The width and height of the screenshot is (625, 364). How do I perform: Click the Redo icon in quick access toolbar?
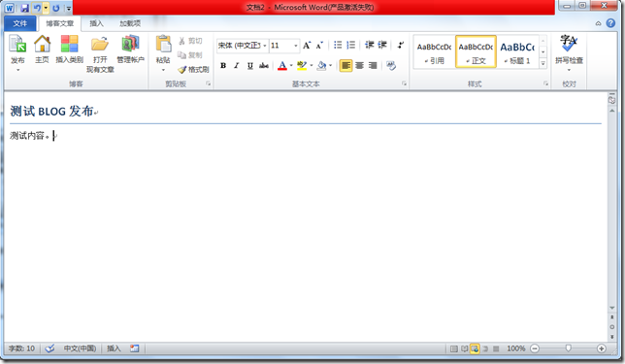56,8
